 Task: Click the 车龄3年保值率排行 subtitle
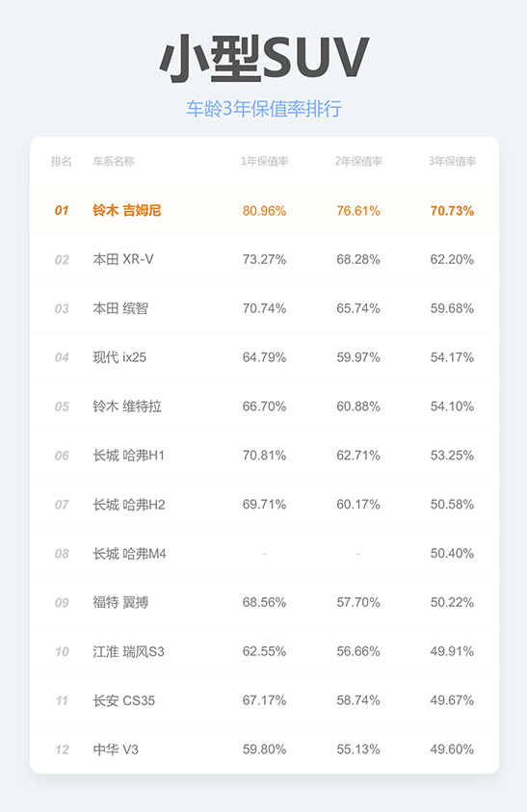click(x=264, y=109)
